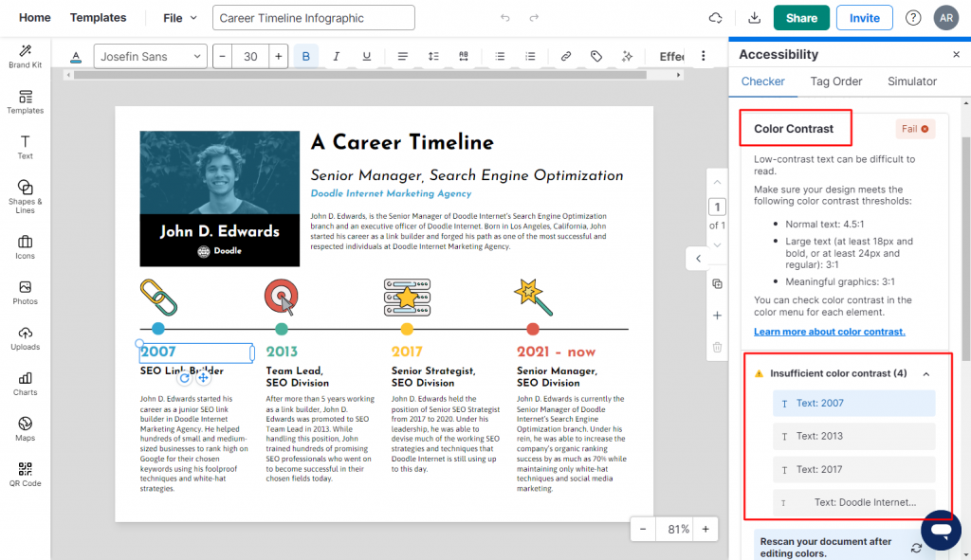Open text alignment options

(402, 56)
